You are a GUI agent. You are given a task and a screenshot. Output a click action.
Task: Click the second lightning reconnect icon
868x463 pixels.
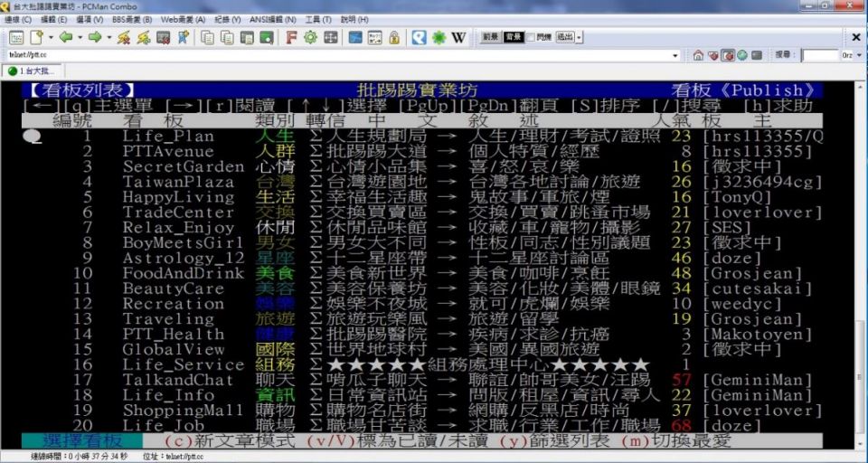pyautogui.click(x=144, y=38)
